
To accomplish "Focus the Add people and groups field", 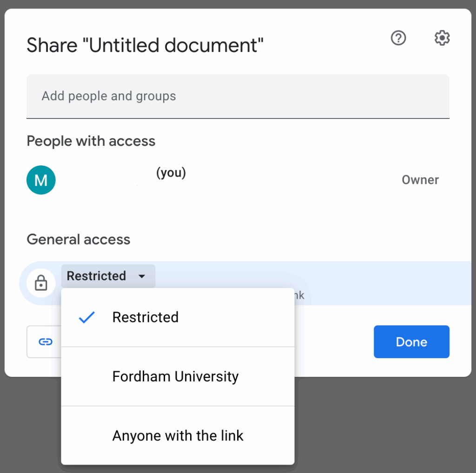I will tap(238, 96).
